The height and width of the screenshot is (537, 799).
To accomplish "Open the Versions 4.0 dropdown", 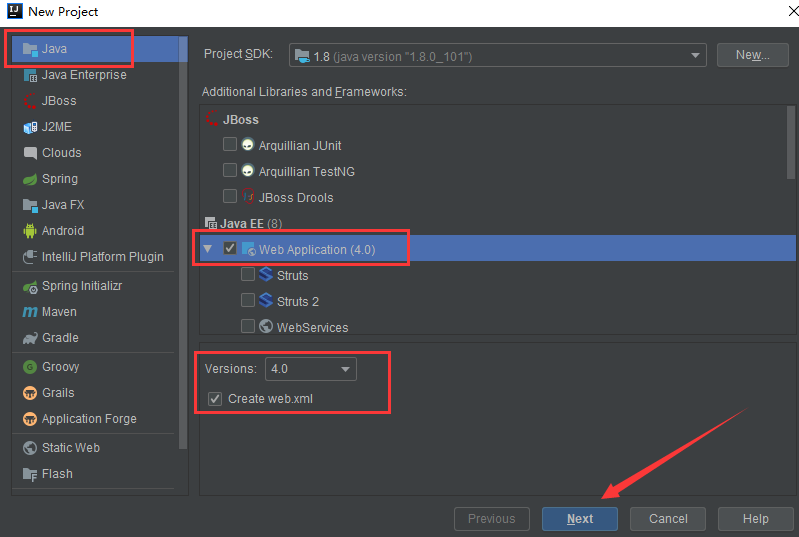I will click(x=310, y=369).
